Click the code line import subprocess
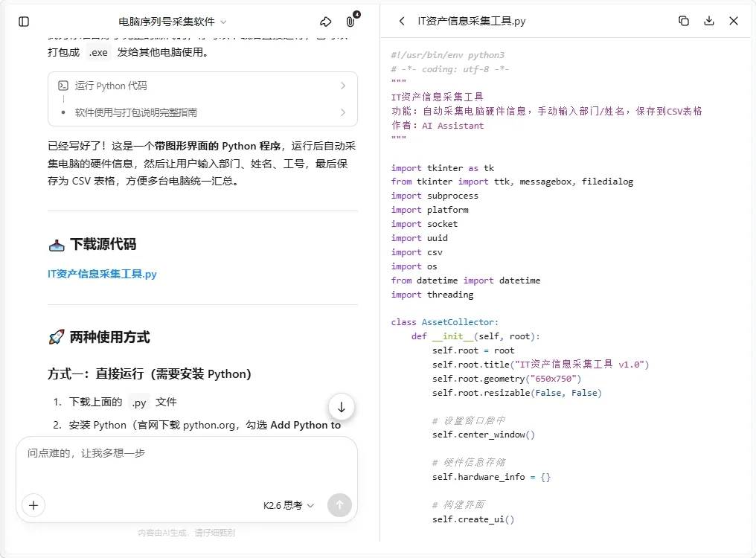The image size is (756, 558). (435, 196)
